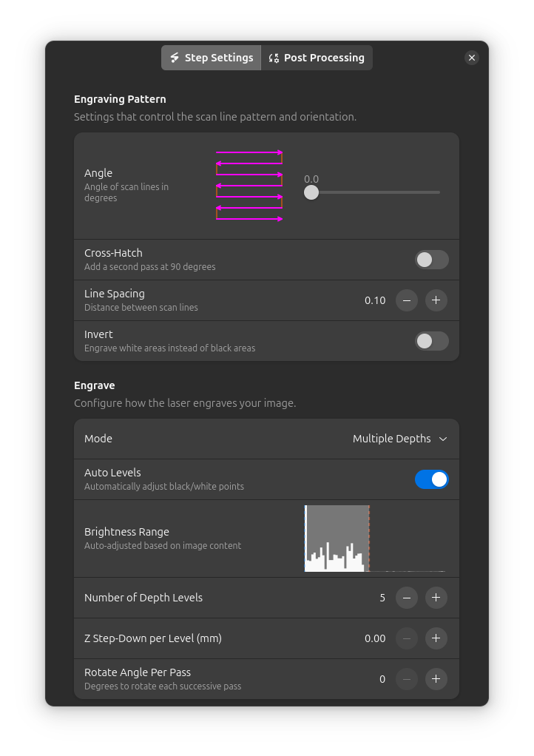The width and height of the screenshot is (534, 756).
Task: Click the Multiple Depths chevron arrow
Action: click(443, 439)
